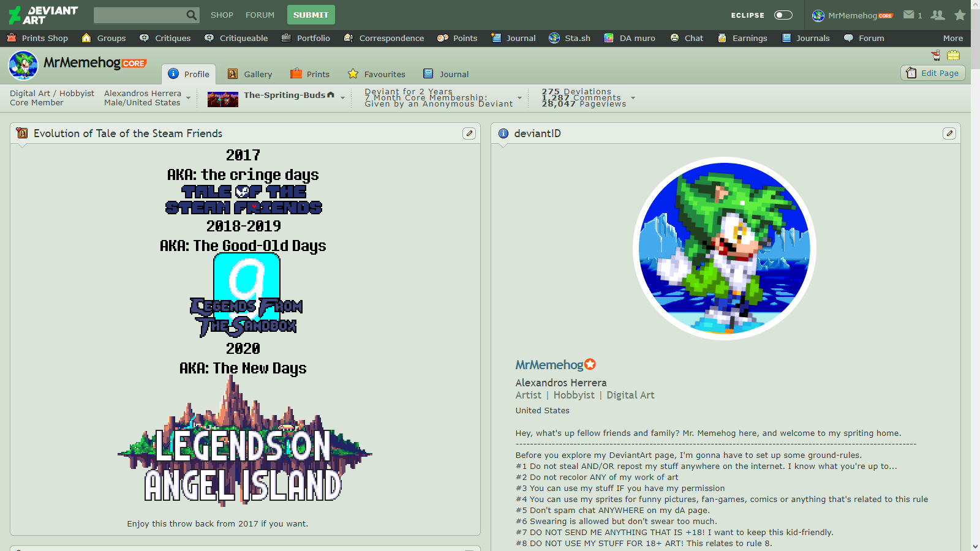Open The-Spriting-Buds group link
980x551 pixels.
[x=285, y=95]
